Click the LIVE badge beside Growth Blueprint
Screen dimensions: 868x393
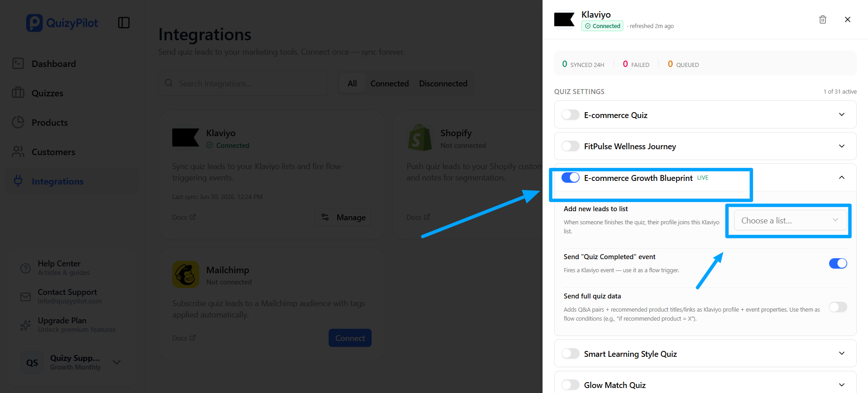click(703, 177)
